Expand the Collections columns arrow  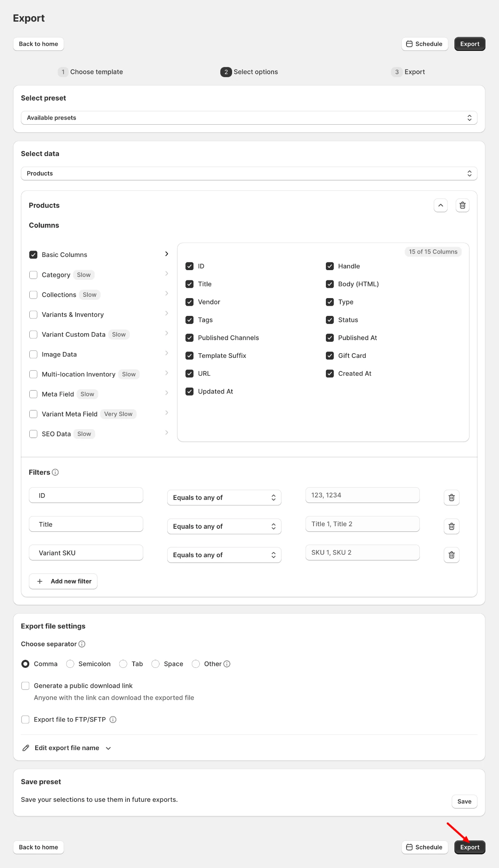(166, 294)
